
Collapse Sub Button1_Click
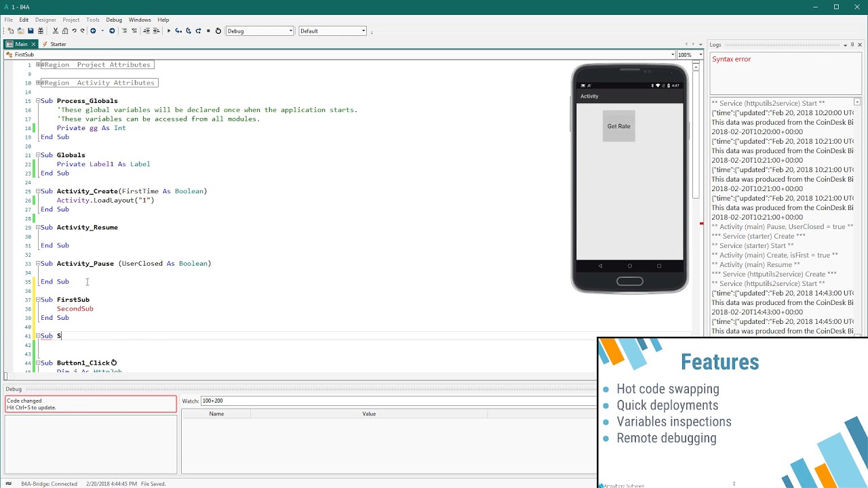tap(38, 363)
